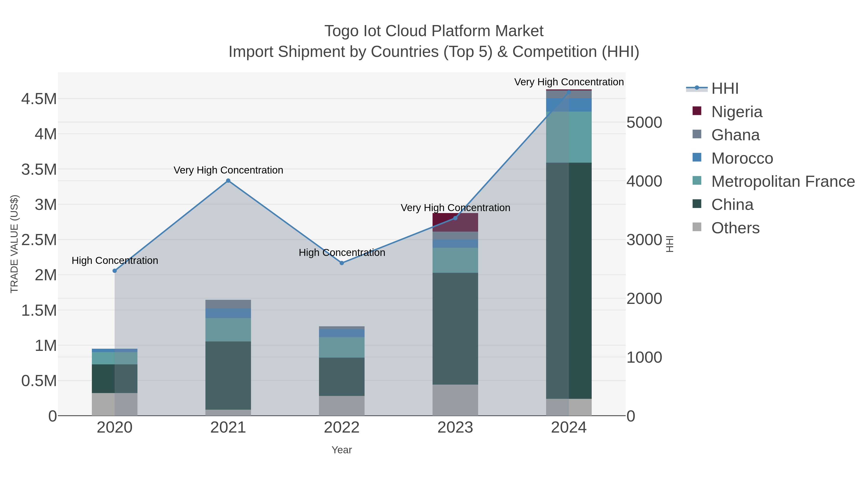Click the Others segment of 2023 bar

point(455,400)
